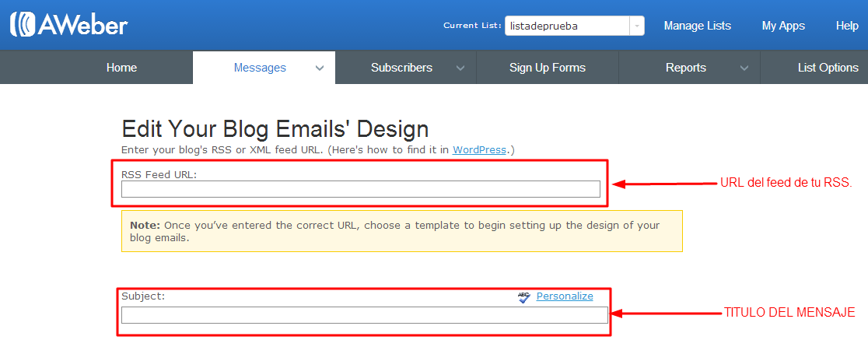Screen dimensions: 868x354
Task: Click Manage Lists in the header
Action: point(697,26)
